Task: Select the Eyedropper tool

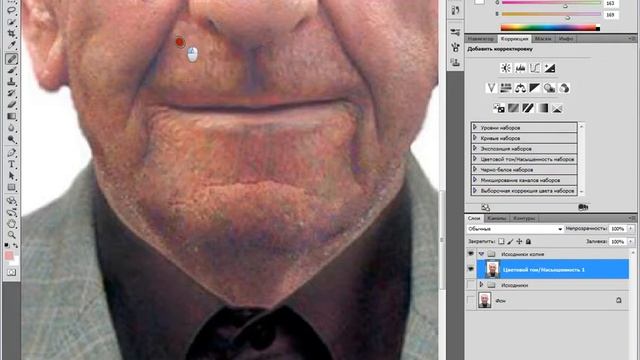Action: coord(11,45)
